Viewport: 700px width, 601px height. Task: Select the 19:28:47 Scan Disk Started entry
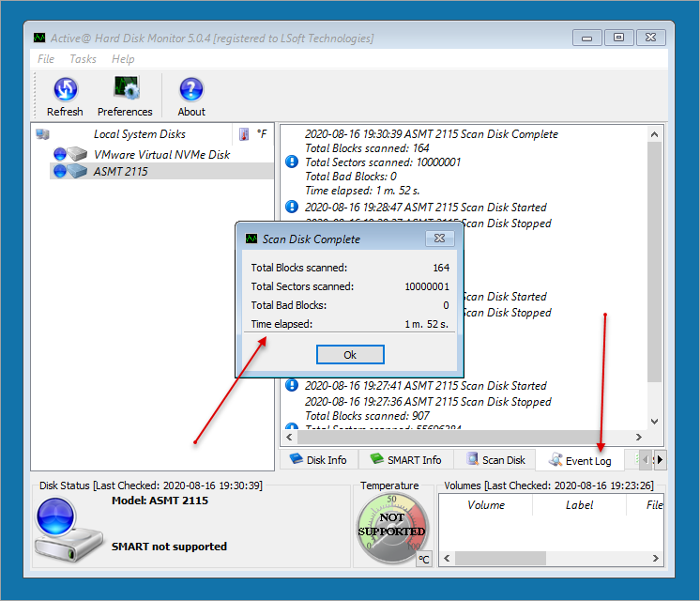[x=425, y=208]
